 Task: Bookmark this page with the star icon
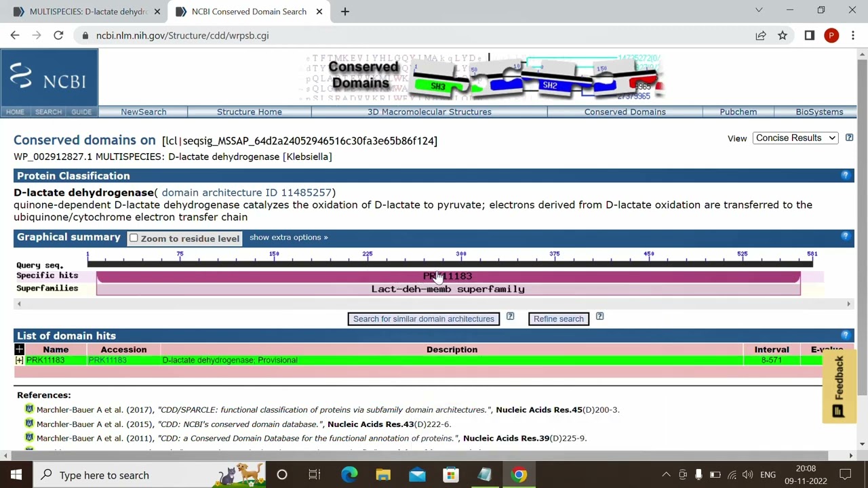[x=783, y=35]
